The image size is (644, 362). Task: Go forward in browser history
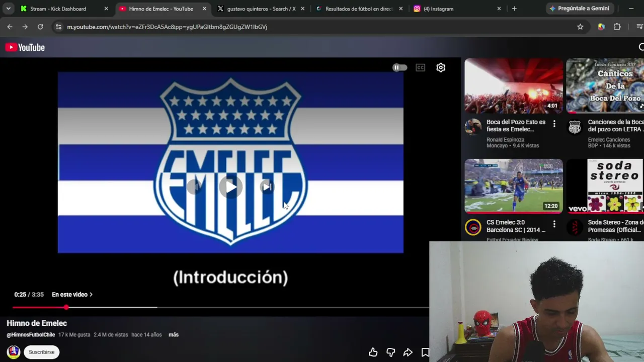pyautogui.click(x=25, y=27)
